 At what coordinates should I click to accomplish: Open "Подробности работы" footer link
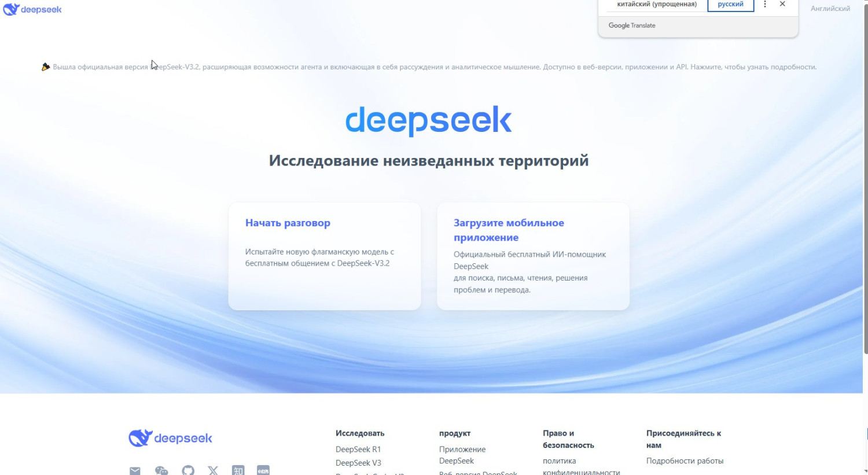(x=685, y=461)
